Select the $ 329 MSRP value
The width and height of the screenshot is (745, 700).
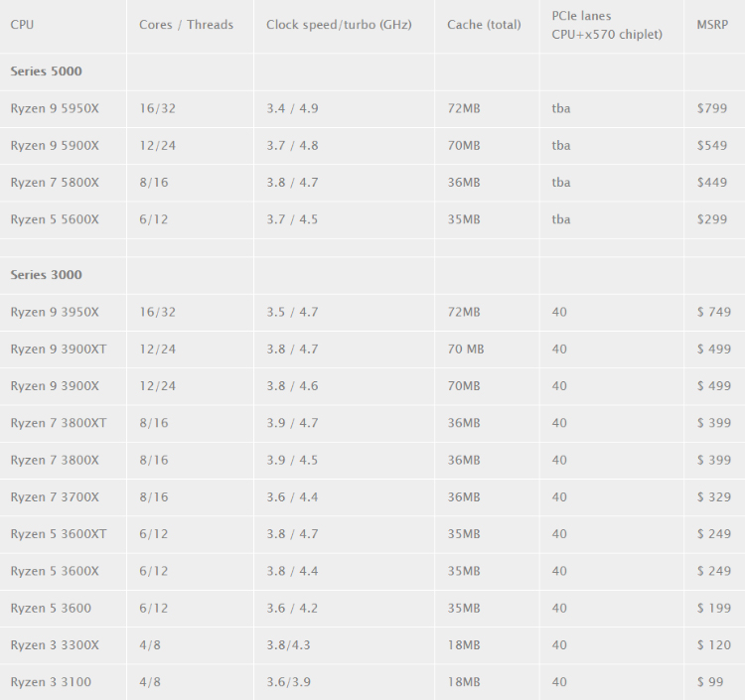pyautogui.click(x=713, y=497)
